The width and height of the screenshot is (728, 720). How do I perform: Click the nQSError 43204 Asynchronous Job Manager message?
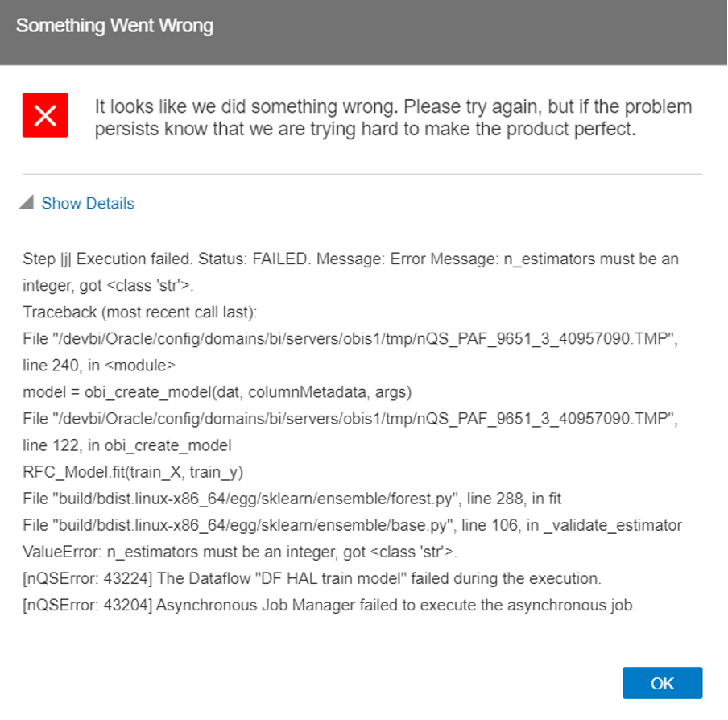point(329,606)
